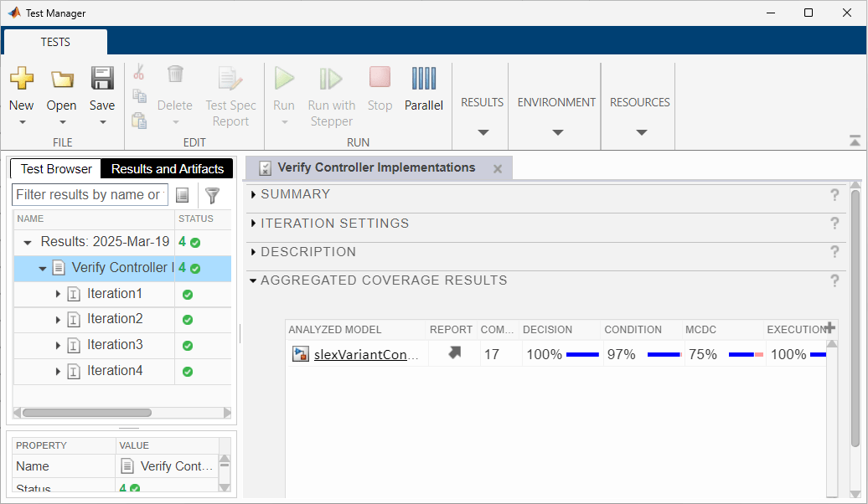This screenshot has height=504, width=868.
Task: Click the add column plus icon
Action: click(x=830, y=328)
